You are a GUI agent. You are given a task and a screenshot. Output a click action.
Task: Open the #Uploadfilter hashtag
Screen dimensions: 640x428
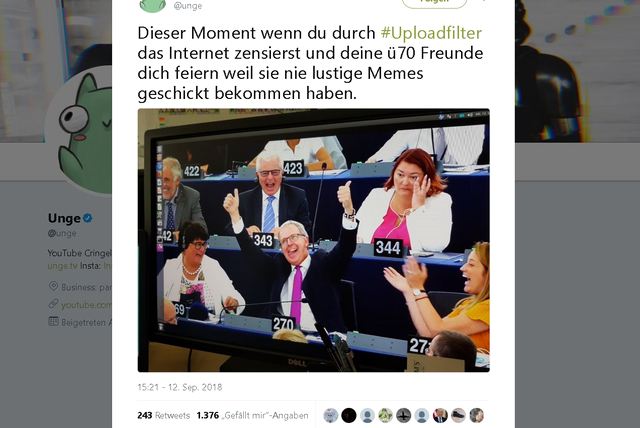pos(431,33)
